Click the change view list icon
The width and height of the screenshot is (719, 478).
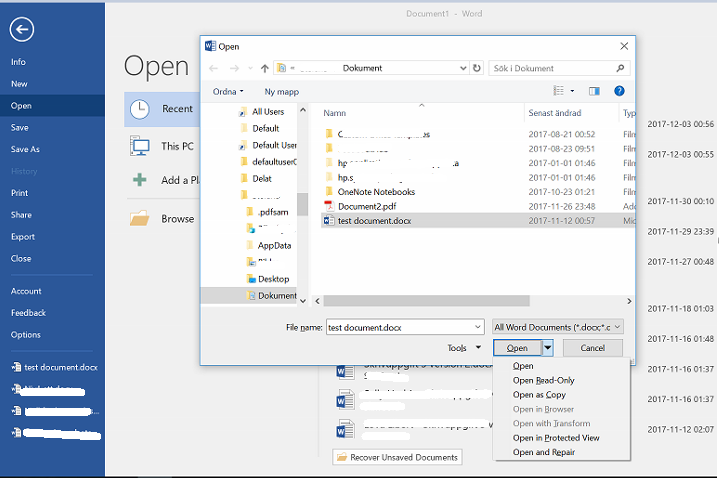(x=558, y=91)
